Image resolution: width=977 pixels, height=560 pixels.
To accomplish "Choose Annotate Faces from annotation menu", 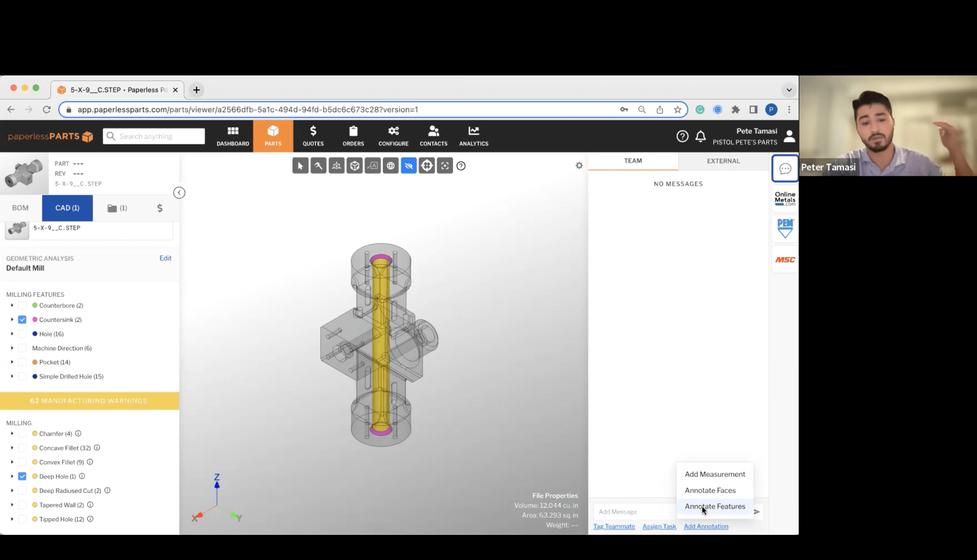I will (x=715, y=490).
